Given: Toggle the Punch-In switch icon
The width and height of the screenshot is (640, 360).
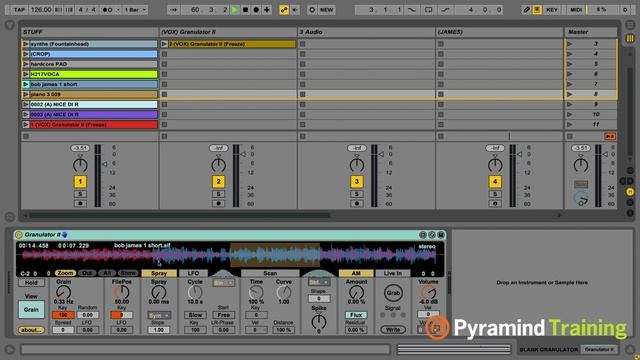Looking at the screenshot, I should pos(412,10).
